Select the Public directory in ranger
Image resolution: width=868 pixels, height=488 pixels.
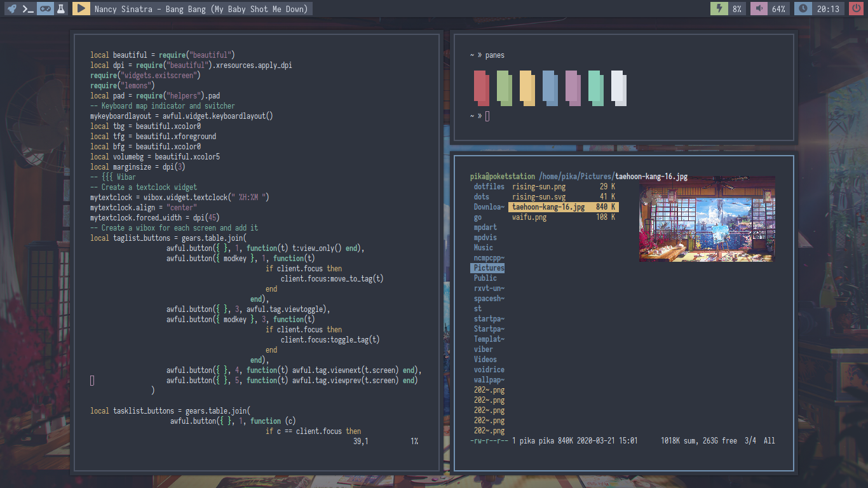click(485, 278)
